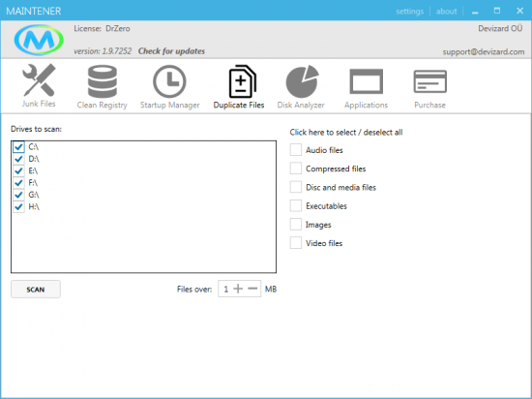Open the Clean Registry tool
Screen dimensions: 532x399
[103, 86]
